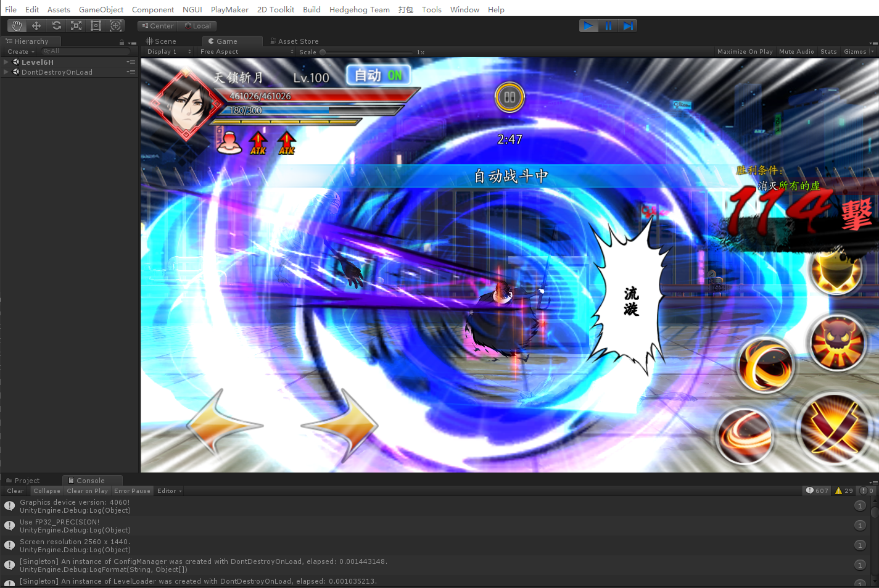
Task: Select the Move tool
Action: coord(36,26)
